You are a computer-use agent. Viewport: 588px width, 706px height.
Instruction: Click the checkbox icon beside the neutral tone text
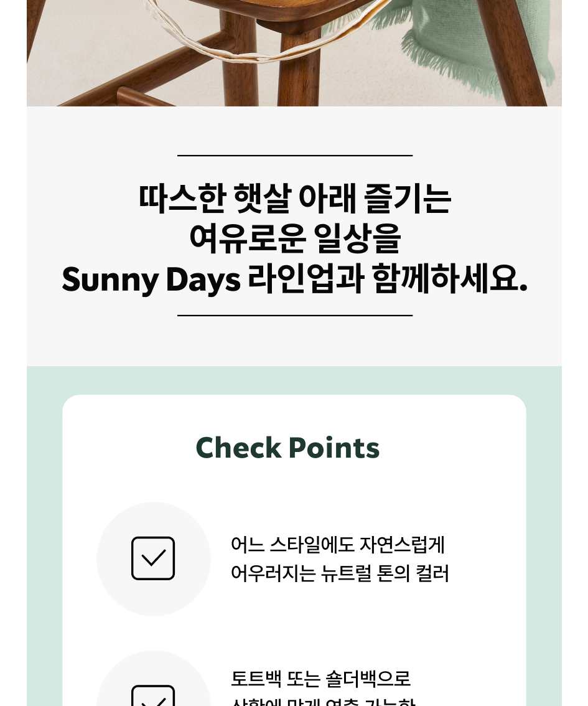tap(153, 558)
